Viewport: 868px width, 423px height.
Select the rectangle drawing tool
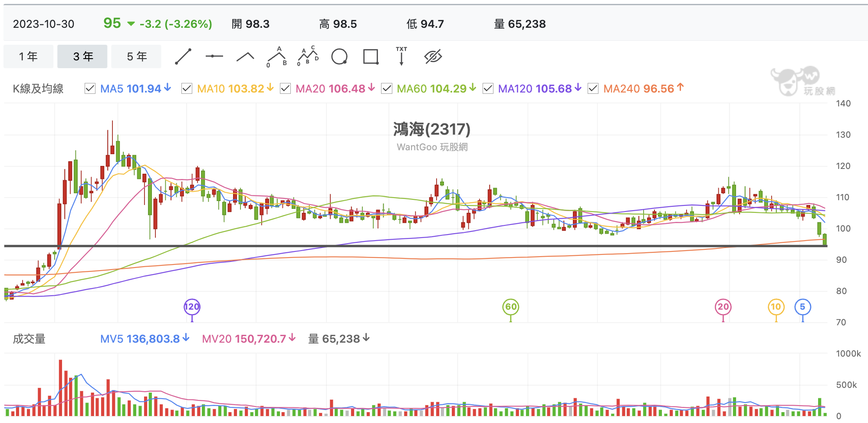point(371,56)
